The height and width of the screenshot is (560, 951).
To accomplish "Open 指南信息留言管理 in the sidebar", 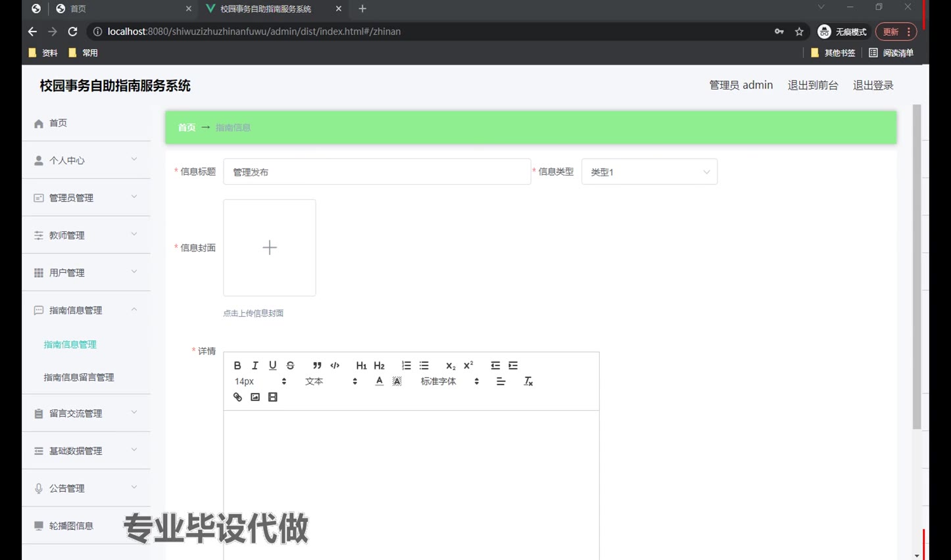I will point(79,377).
